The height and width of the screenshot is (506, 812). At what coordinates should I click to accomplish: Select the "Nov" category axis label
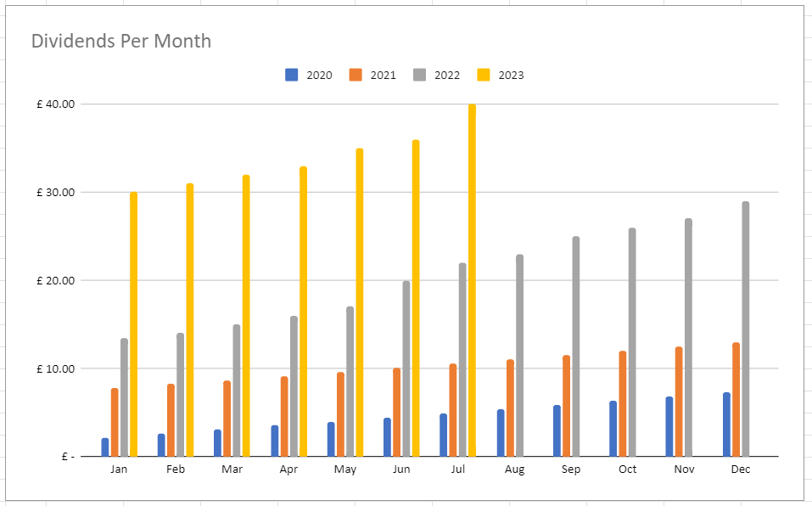point(684,469)
